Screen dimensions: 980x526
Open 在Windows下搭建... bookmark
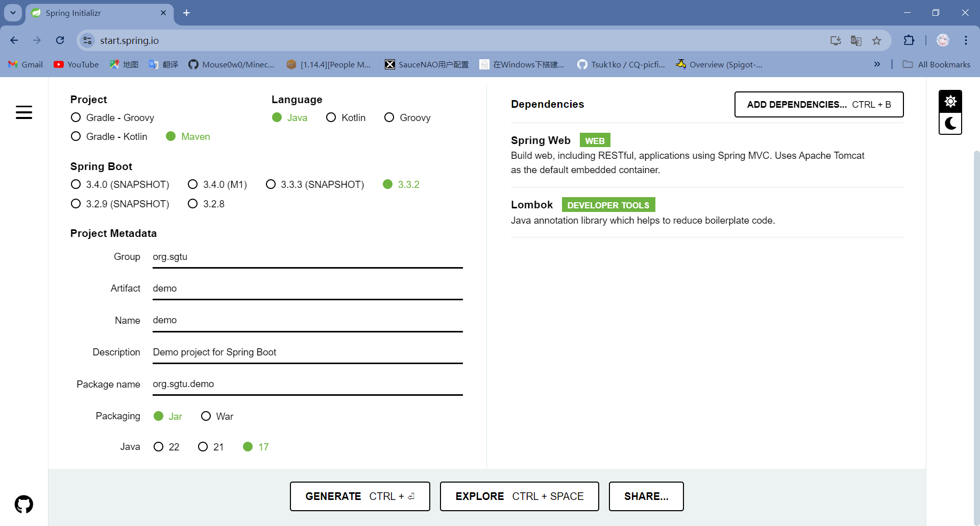pyautogui.click(x=522, y=64)
